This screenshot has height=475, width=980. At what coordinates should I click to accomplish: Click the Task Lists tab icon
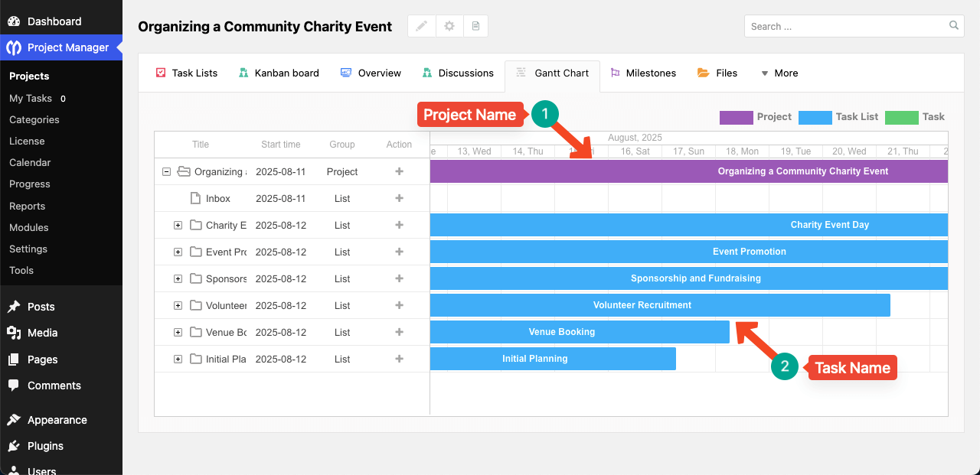[161, 73]
